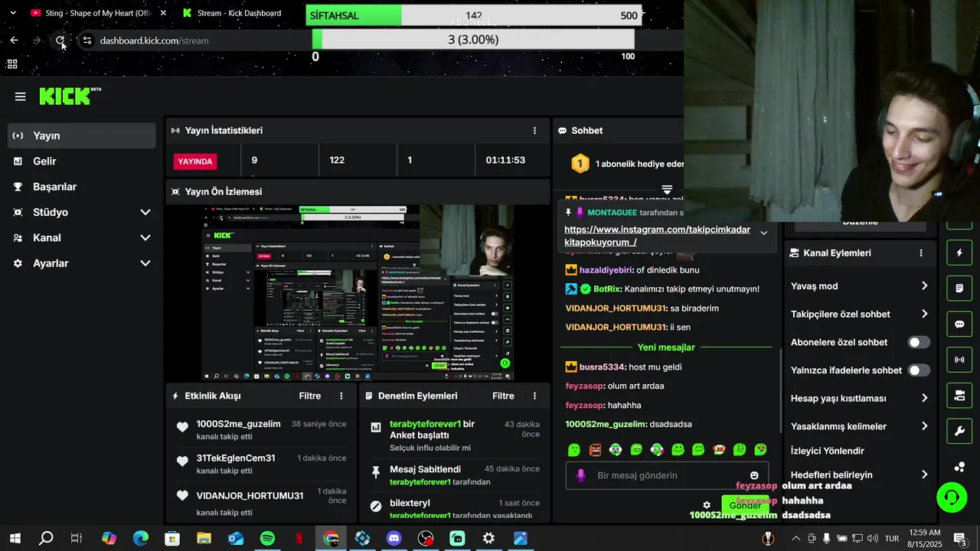980x551 pixels.
Task: Click BotRix username in chat
Action: 606,289
